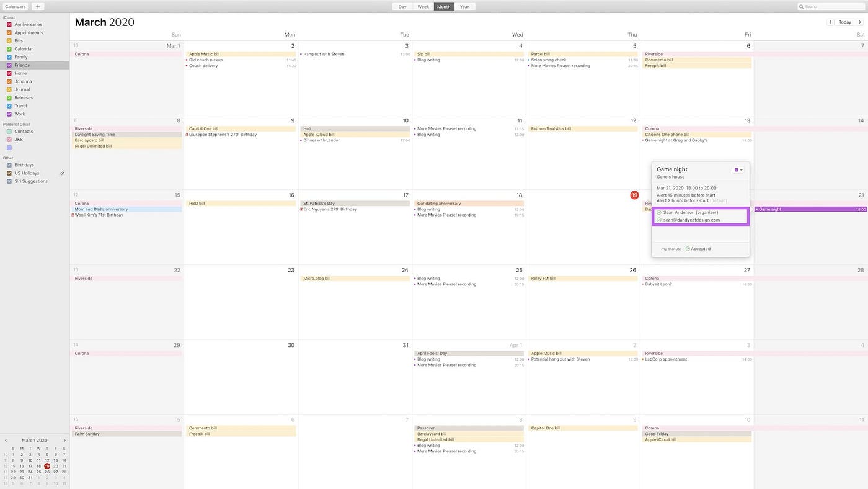Toggle the Bills calendar checkbox
Image resolution: width=868 pixels, height=489 pixels.
click(9, 40)
